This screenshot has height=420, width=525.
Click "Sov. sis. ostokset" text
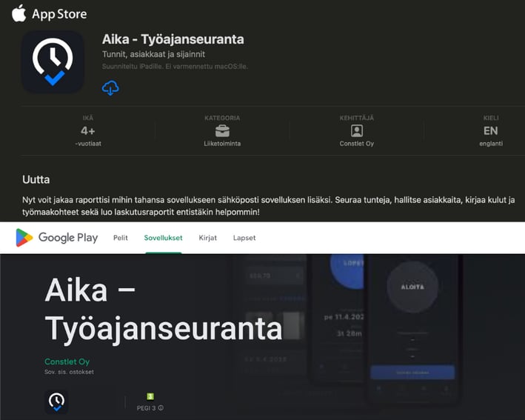tap(69, 372)
